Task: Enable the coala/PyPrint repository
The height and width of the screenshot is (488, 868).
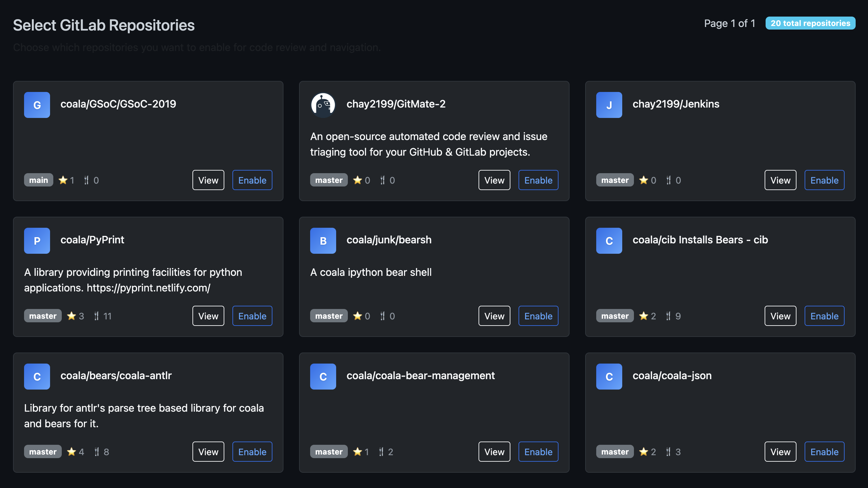Action: tap(252, 316)
